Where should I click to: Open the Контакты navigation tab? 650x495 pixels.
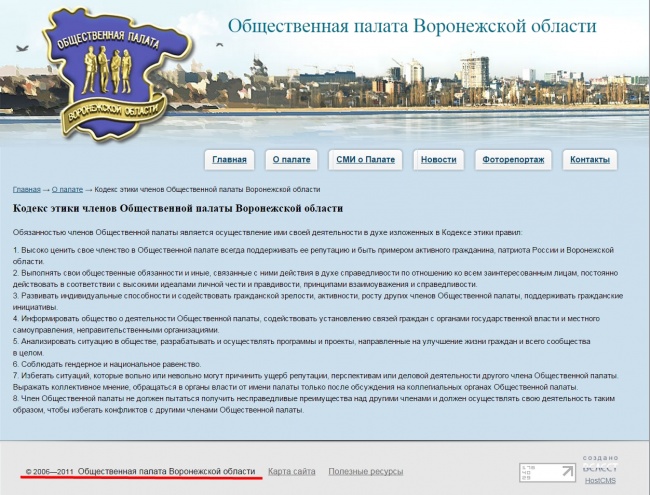(589, 160)
